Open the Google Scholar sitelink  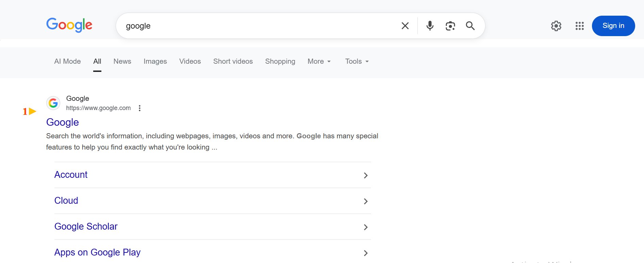(x=86, y=227)
